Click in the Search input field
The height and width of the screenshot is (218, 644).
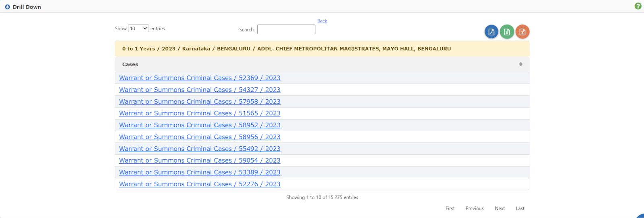(286, 29)
